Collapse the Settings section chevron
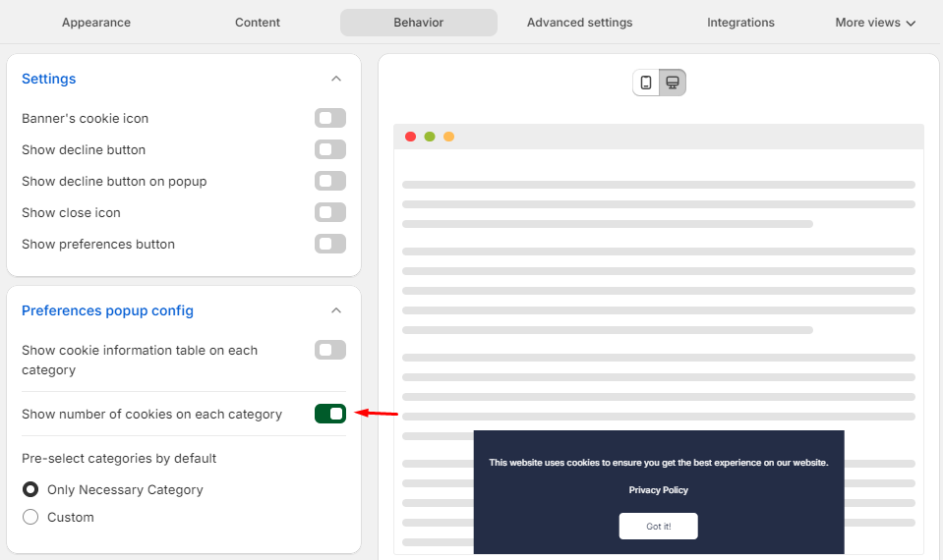 click(x=336, y=79)
